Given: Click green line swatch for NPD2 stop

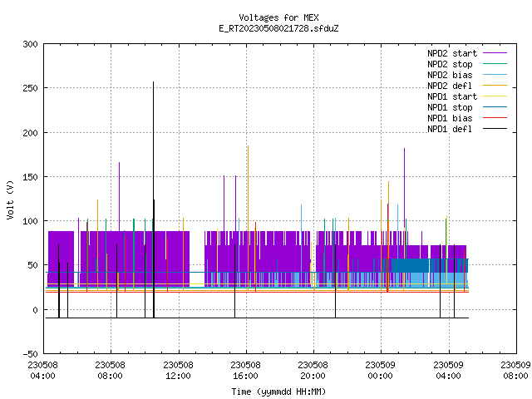Looking at the screenshot, I should click(x=495, y=64).
